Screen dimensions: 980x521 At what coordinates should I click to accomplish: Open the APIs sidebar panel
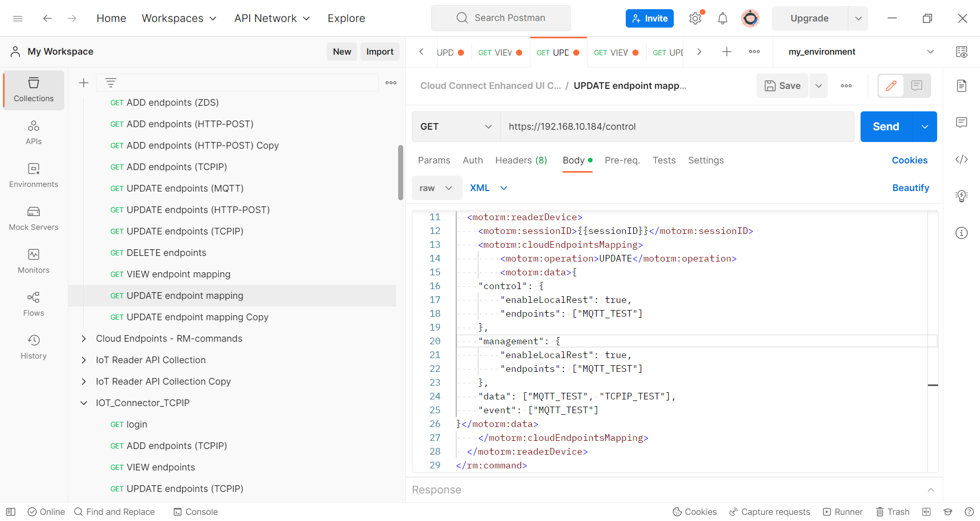pyautogui.click(x=34, y=132)
